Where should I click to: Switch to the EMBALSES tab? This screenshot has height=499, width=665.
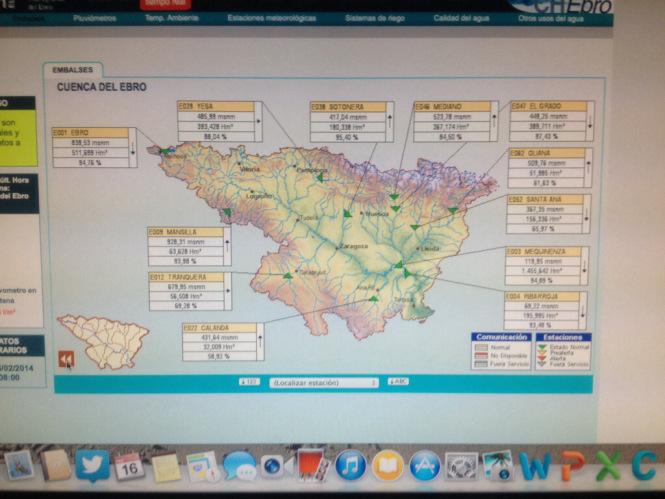72,70
